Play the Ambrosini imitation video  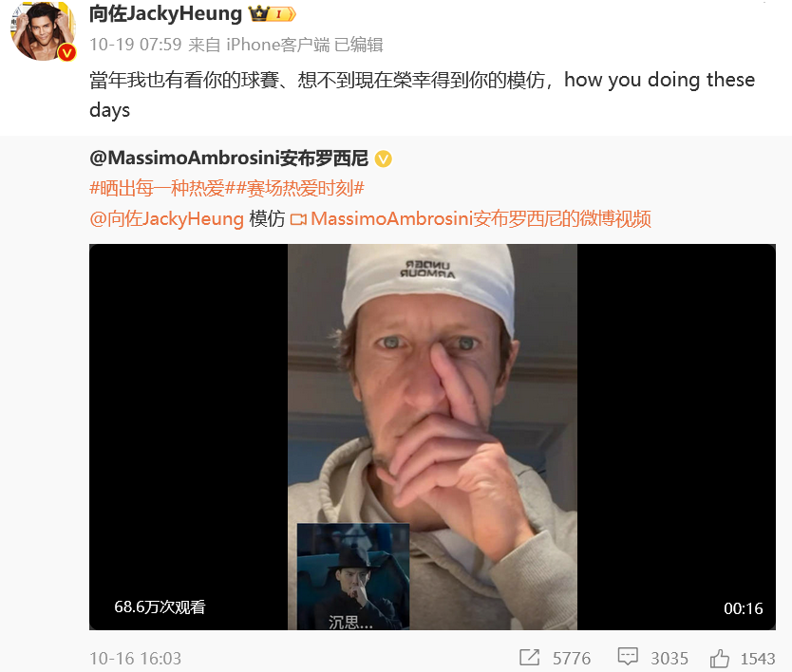click(432, 437)
